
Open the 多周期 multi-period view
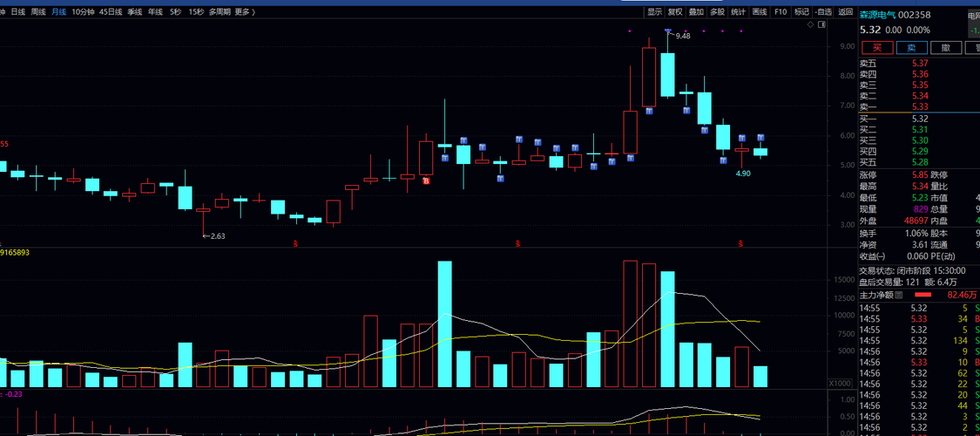pos(220,11)
